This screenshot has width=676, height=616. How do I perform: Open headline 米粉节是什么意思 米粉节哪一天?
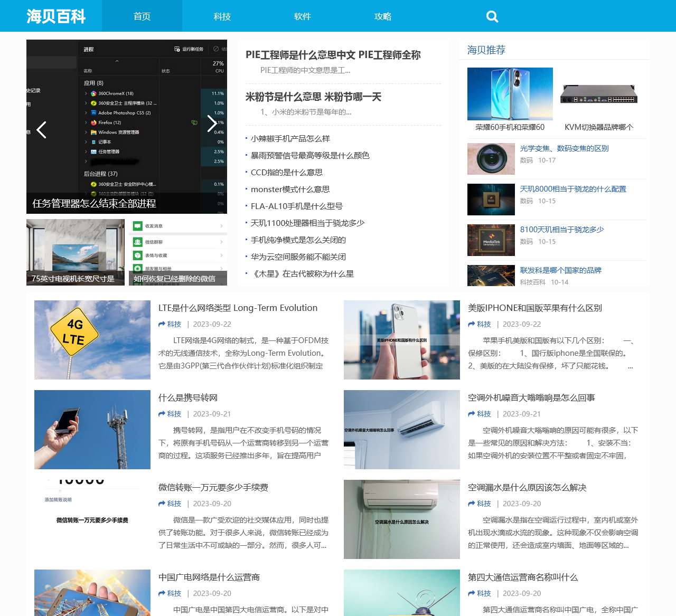click(x=313, y=97)
